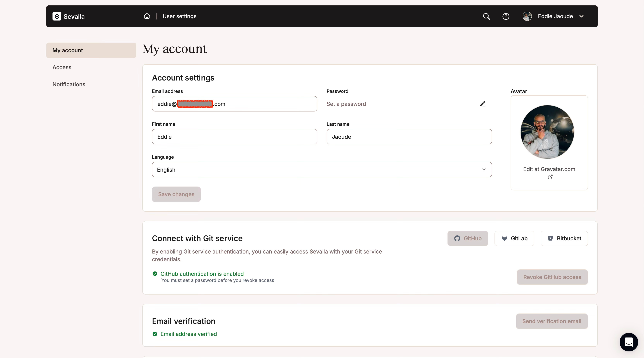Screen dimensions: 644x358
Task: Click Set a password text
Action: point(346,104)
